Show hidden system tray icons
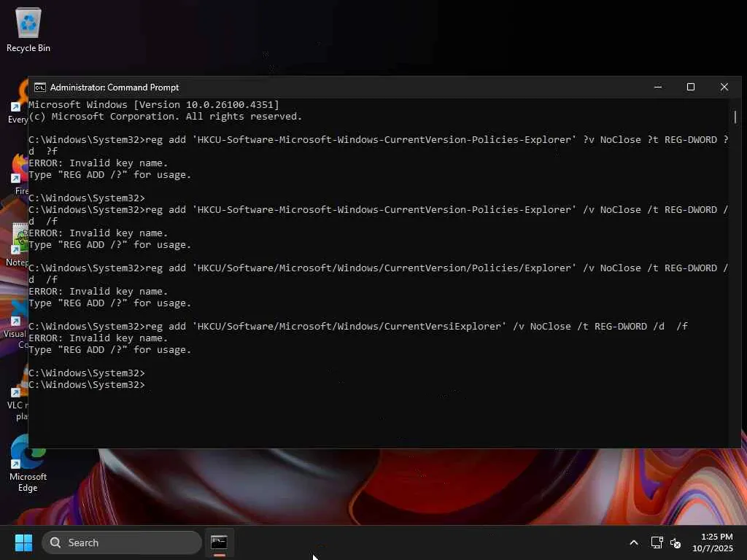 (x=634, y=542)
